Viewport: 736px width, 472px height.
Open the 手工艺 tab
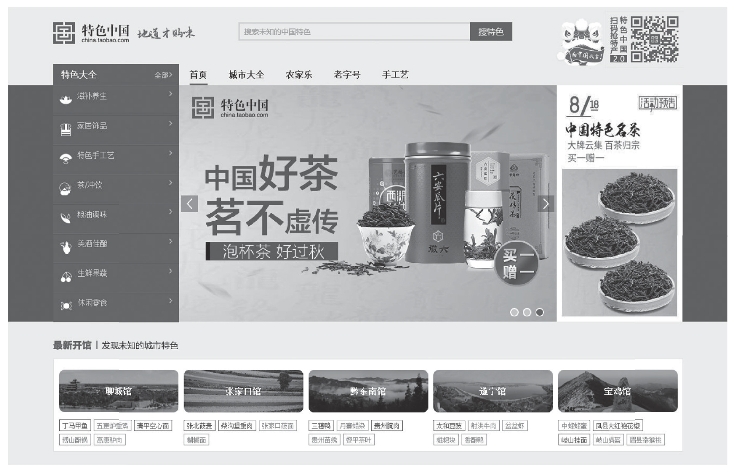pos(395,75)
